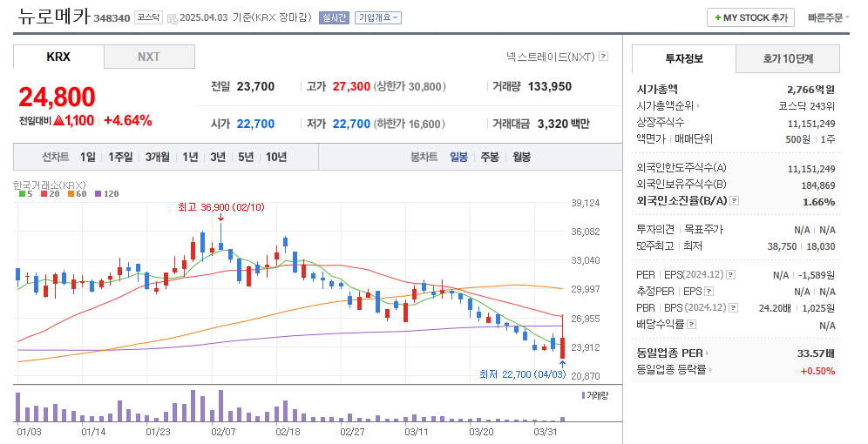The width and height of the screenshot is (868, 444).
Task: Select the 투자정보 tab
Action: point(683,58)
